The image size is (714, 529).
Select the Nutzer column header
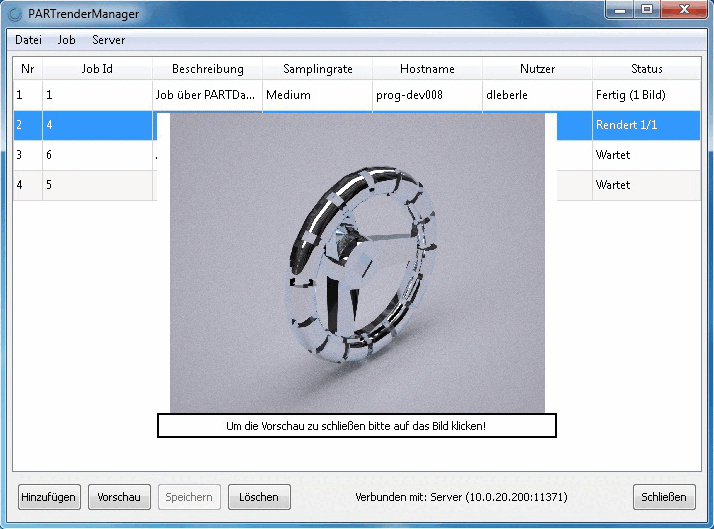point(537,69)
